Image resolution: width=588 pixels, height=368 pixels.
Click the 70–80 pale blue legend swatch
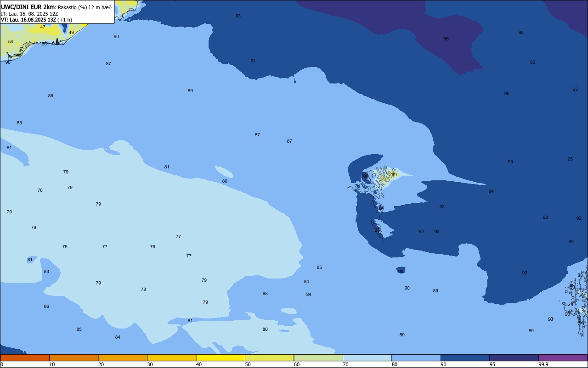pos(367,357)
